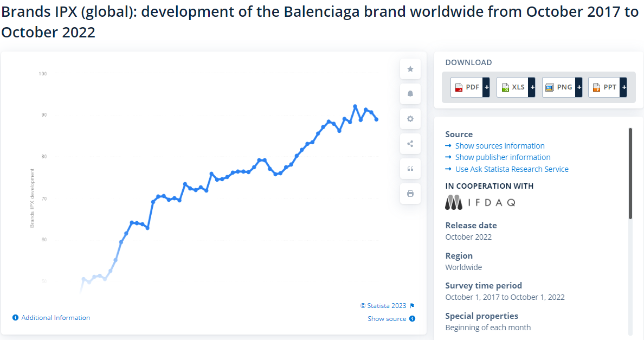Viewport: 644px width, 340px height.
Task: Click 'Beginning of each month' text
Action: click(x=488, y=328)
